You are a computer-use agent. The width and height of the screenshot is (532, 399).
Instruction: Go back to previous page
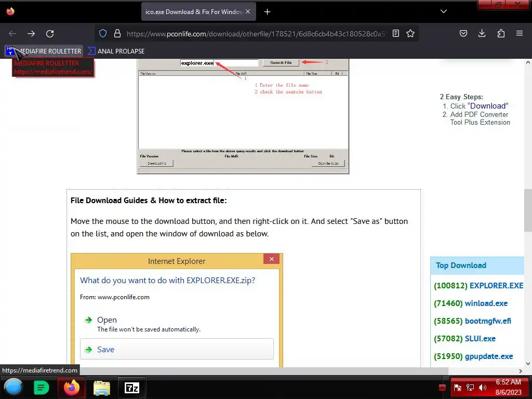[x=12, y=34]
